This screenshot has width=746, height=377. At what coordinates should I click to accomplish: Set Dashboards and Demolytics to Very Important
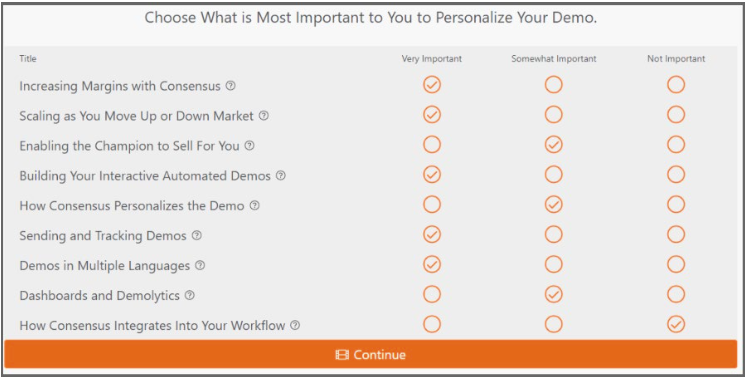(432, 295)
